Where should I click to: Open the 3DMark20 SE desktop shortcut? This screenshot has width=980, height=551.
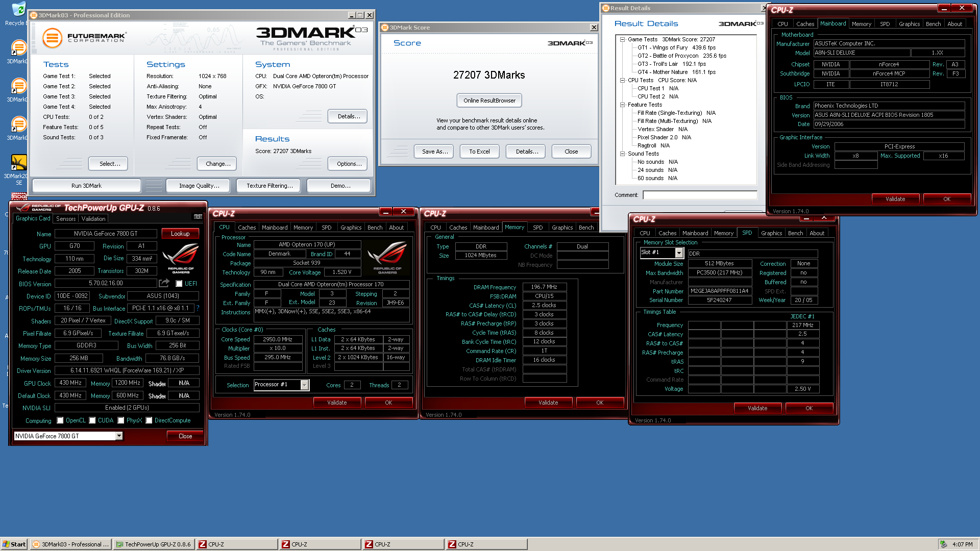18,170
